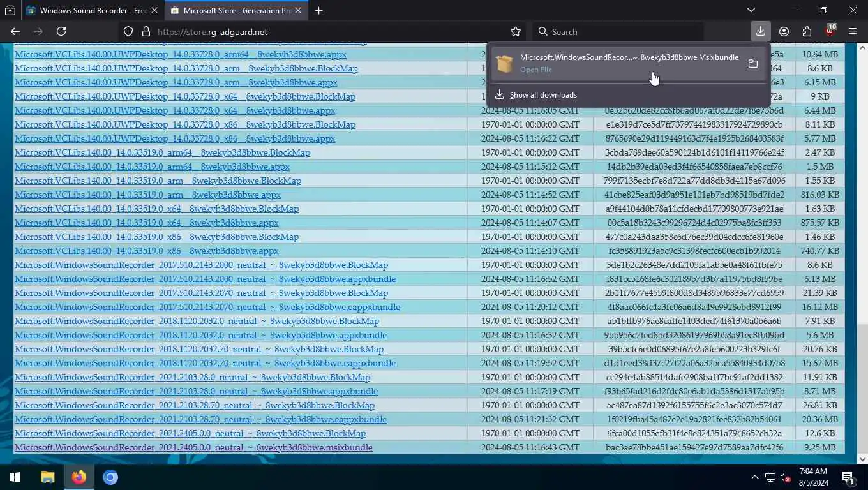Open UWPDesktop_14.0.33728.0_x64 appx link

tap(175, 110)
